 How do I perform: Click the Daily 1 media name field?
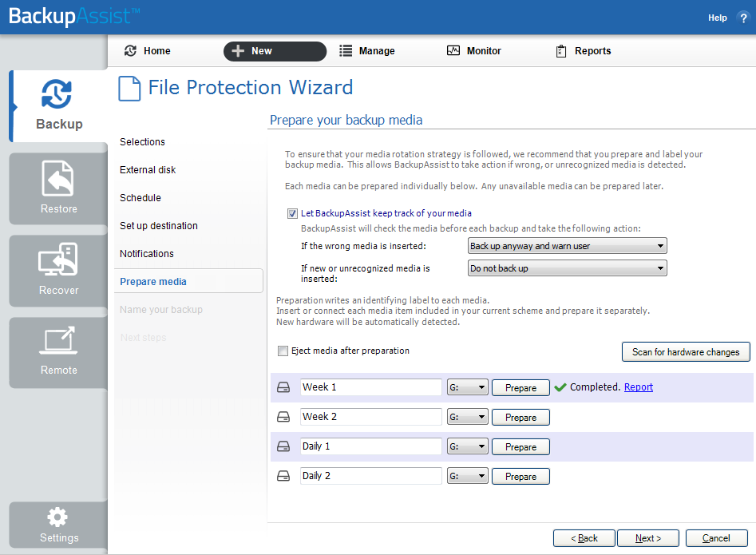(x=370, y=446)
